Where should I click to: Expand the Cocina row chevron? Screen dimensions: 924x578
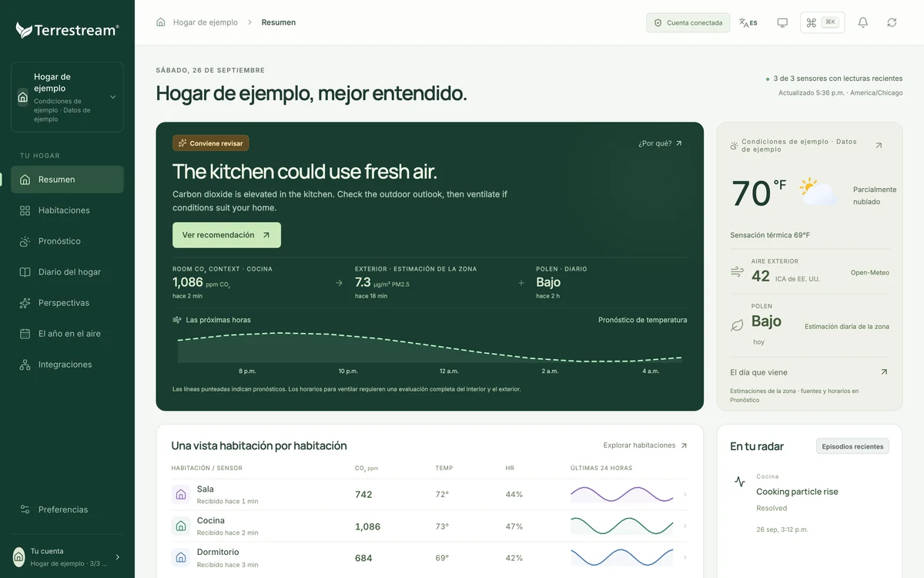[685, 526]
